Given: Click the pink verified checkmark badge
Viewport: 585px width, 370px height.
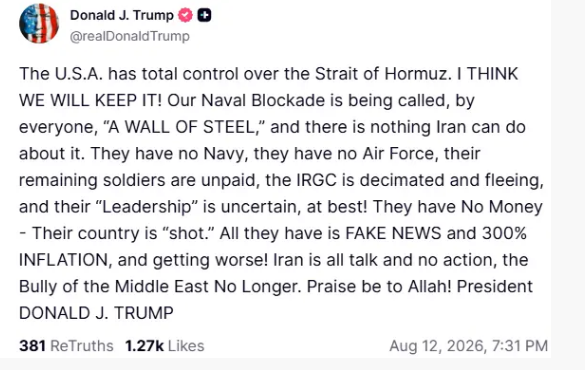Looking at the screenshot, I should pyautogui.click(x=185, y=15).
